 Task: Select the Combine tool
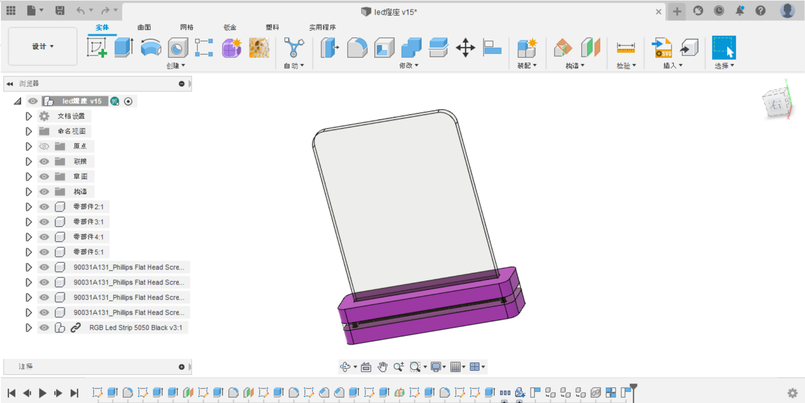pyautogui.click(x=411, y=47)
